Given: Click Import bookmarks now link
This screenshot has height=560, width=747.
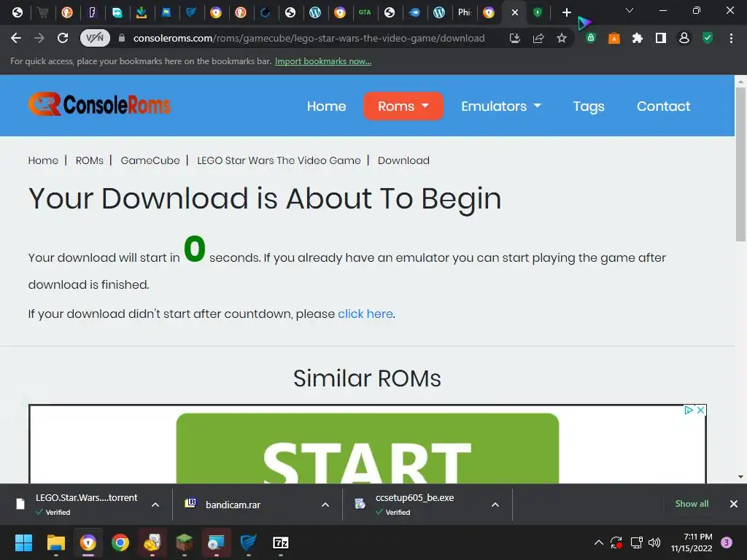Looking at the screenshot, I should tap(323, 61).
